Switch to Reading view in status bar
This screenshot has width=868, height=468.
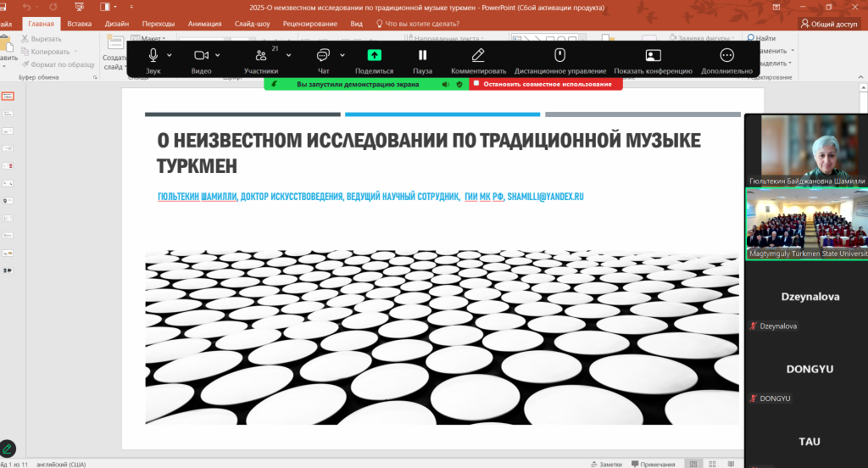(x=732, y=464)
